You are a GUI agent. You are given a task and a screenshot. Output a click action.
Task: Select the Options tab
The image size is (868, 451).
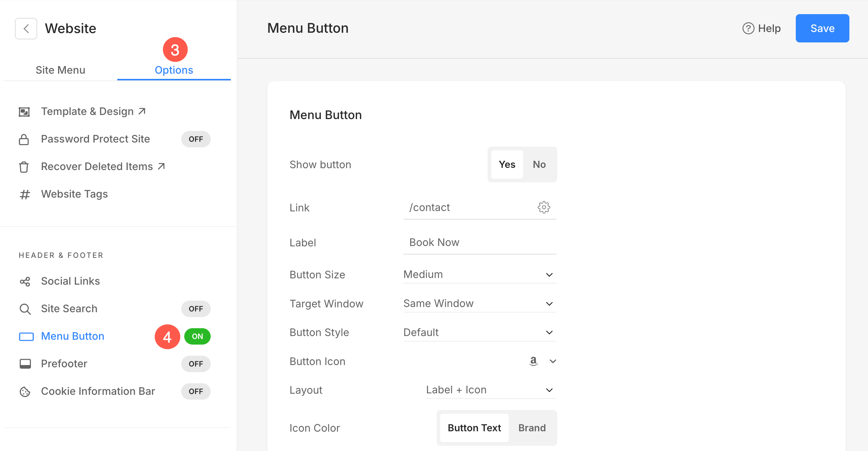pos(174,70)
